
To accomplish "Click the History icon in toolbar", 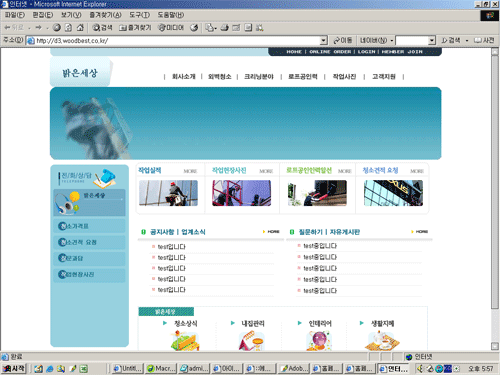I will click(194, 28).
